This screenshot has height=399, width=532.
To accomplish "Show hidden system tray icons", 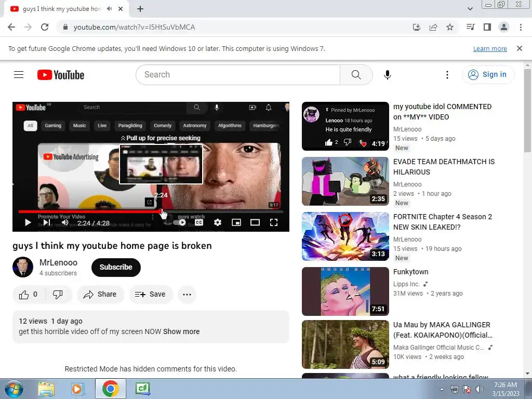I will (x=442, y=389).
